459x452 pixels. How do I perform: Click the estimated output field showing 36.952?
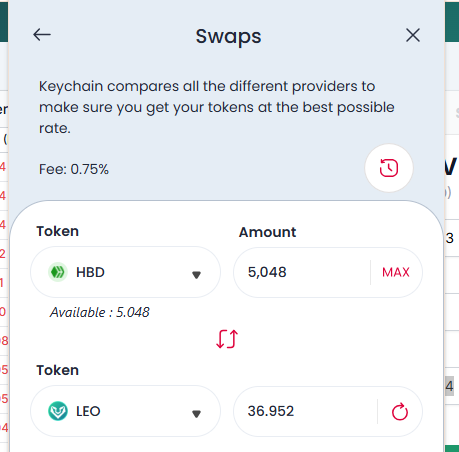305,411
